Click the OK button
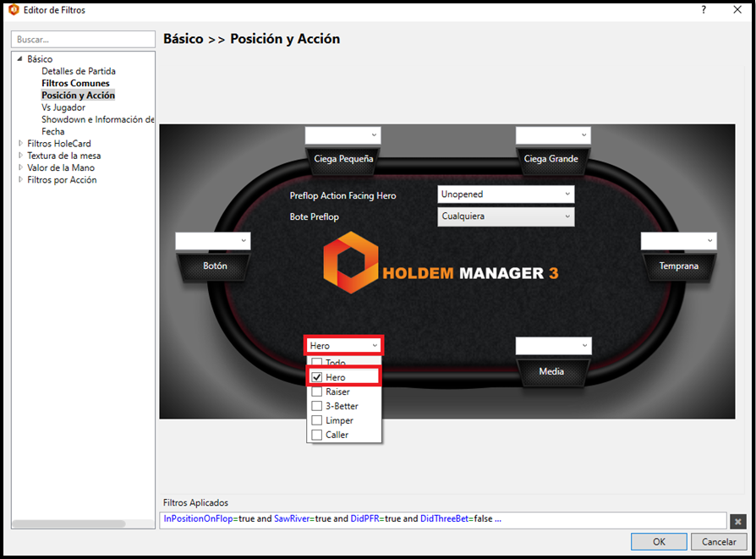756x559 pixels. click(659, 541)
